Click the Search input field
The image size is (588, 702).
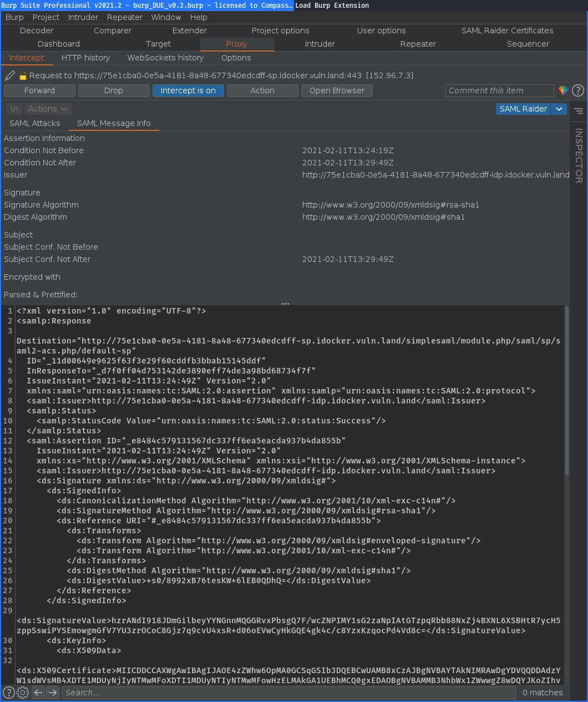click(x=289, y=692)
